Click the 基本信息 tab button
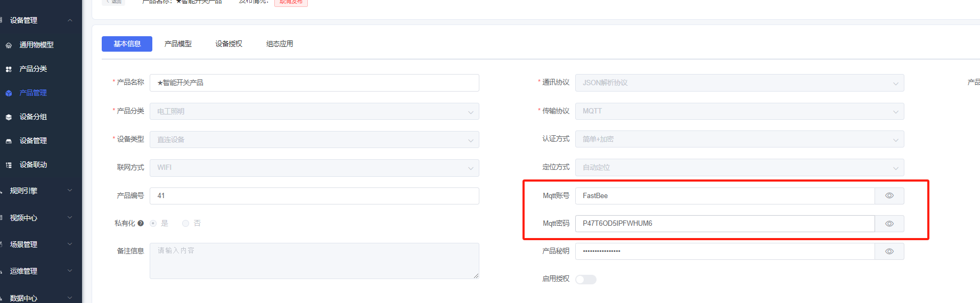980x303 pixels. (127, 44)
